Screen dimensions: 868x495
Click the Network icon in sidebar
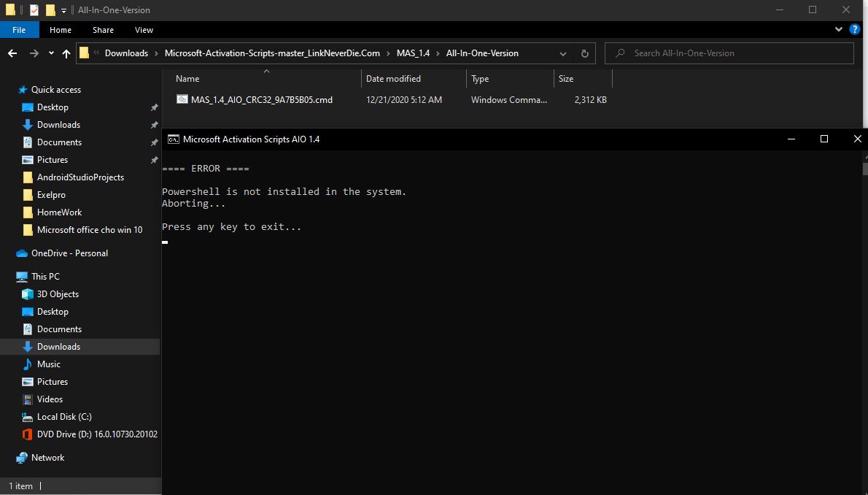click(23, 458)
